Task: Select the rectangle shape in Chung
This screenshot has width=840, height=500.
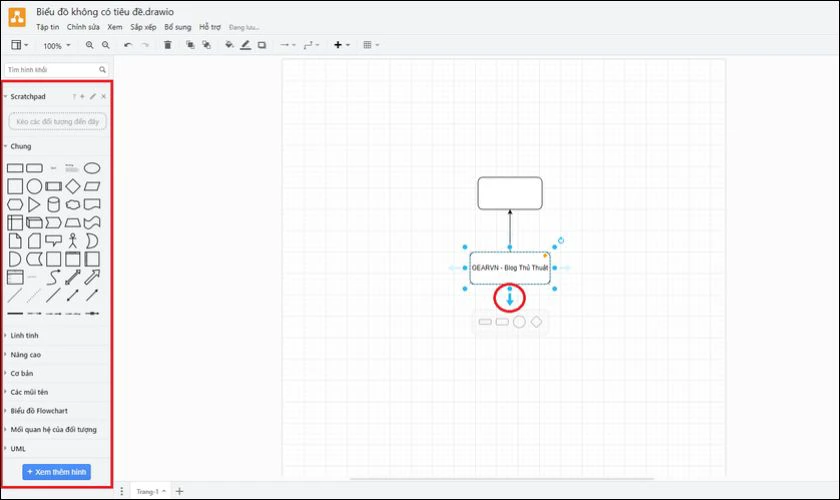Action: pyautogui.click(x=15, y=168)
